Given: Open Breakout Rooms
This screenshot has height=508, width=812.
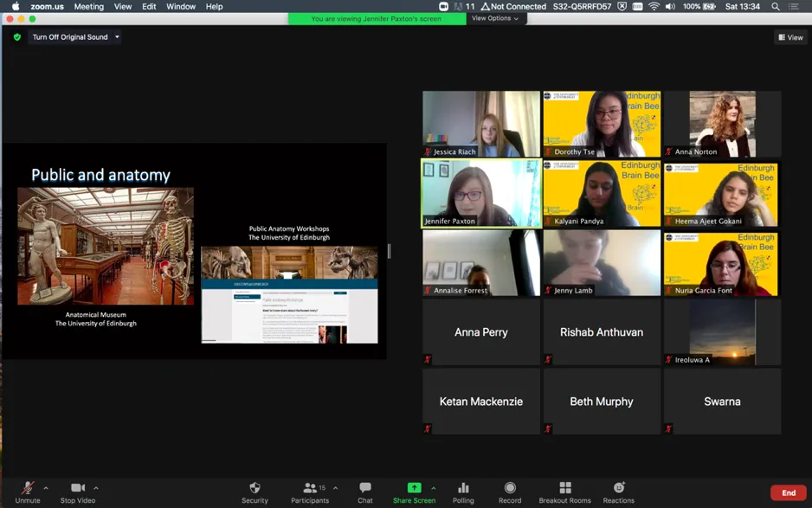Looking at the screenshot, I should (564, 489).
